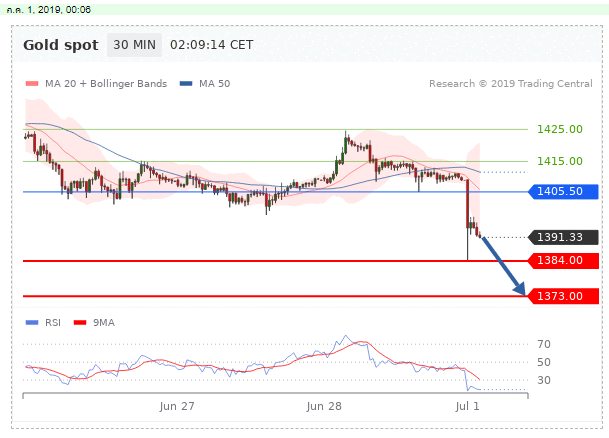Click the Jun 27 date axis label
Screen dimensions: 609x438
point(177,407)
